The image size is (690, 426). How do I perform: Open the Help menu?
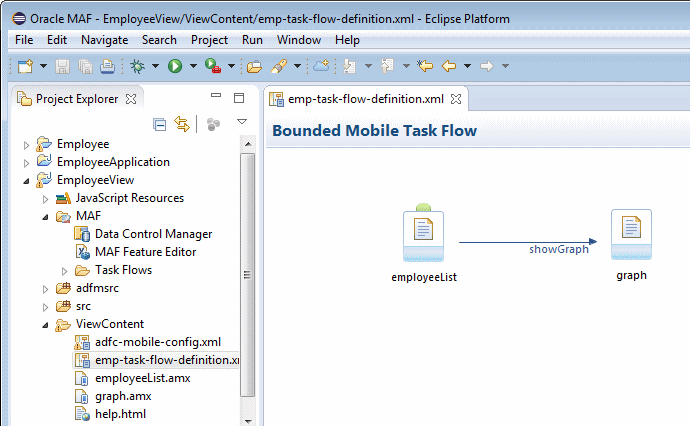(x=347, y=40)
